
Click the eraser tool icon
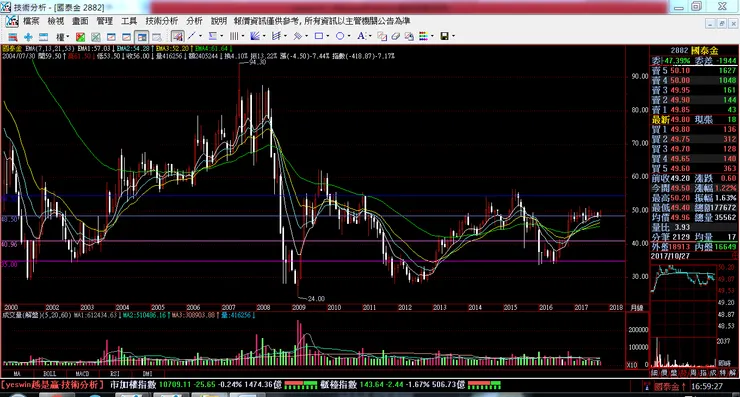[395, 36]
